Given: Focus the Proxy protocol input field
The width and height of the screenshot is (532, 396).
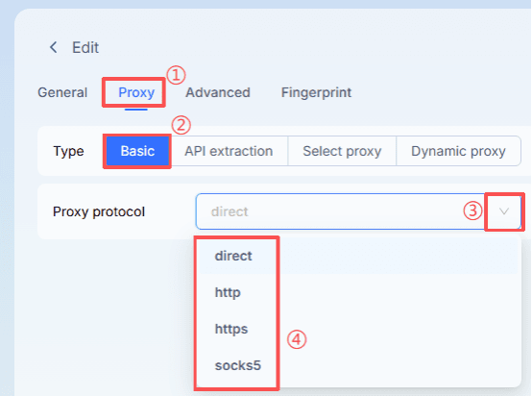Looking at the screenshot, I should 358,211.
